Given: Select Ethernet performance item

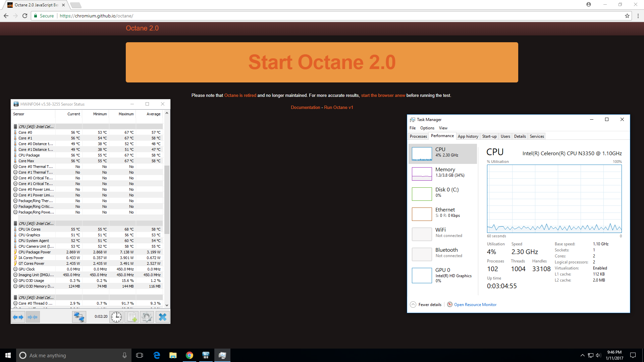Looking at the screenshot, I should pyautogui.click(x=443, y=214).
